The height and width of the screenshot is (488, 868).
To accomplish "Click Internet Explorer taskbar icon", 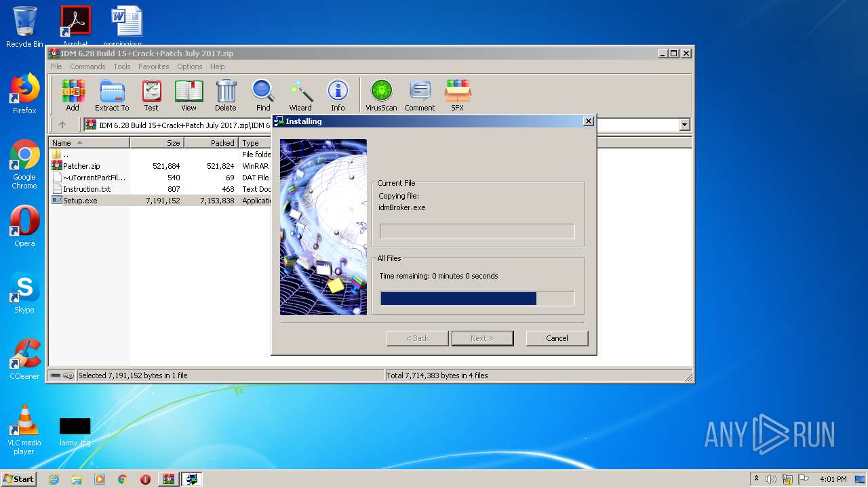I will 54,479.
